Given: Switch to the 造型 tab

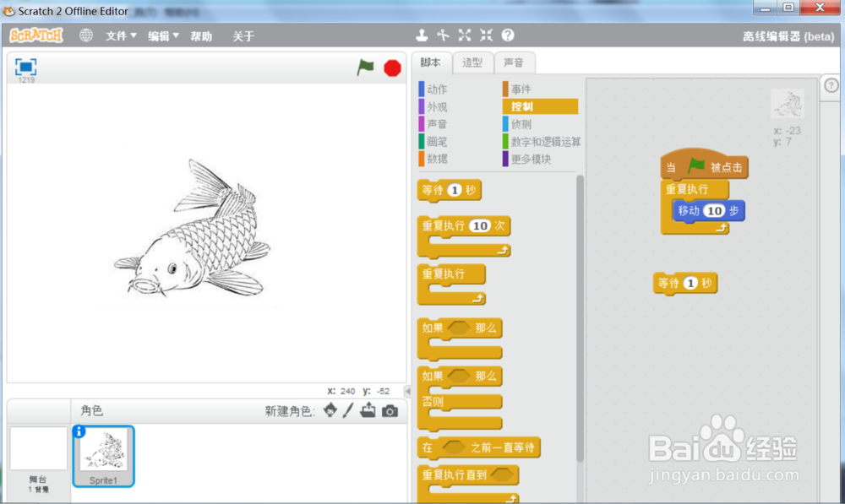Looking at the screenshot, I should tap(472, 62).
